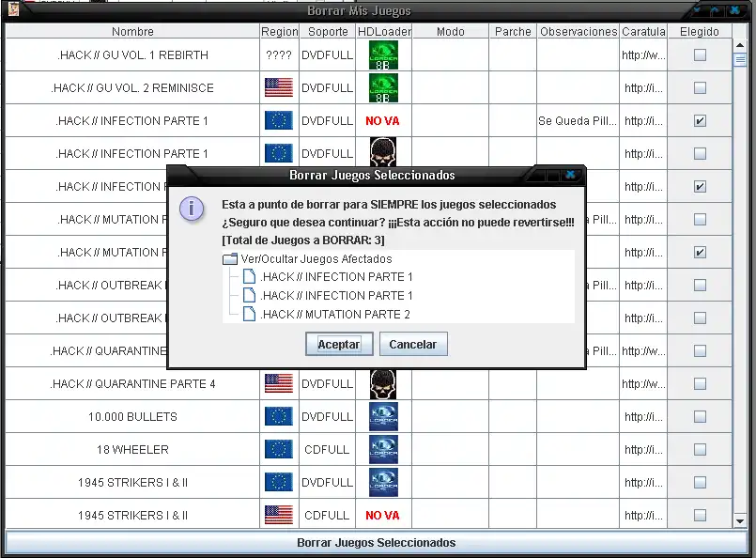Screen dimensions: 756x558
Task: Click EU flag for 10.000 BULLETS
Action: [x=279, y=417]
